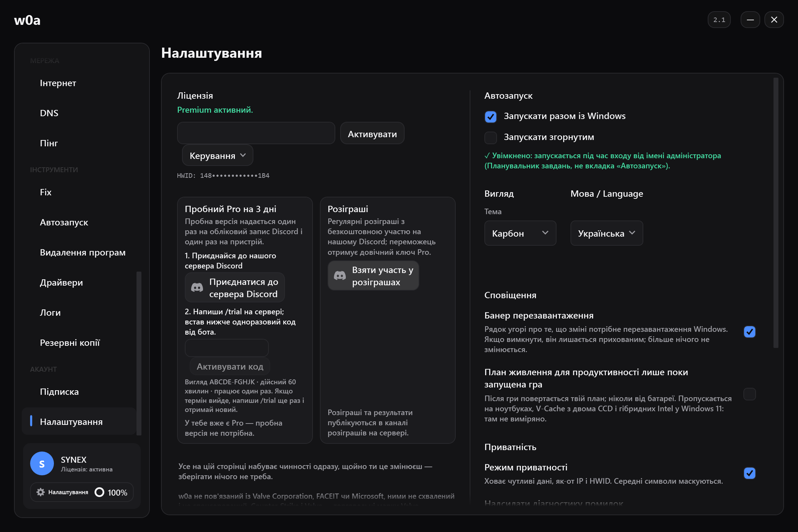The width and height of the screenshot is (798, 532).
Task: Open the "Драйвери" sidebar page
Action: pos(79,283)
